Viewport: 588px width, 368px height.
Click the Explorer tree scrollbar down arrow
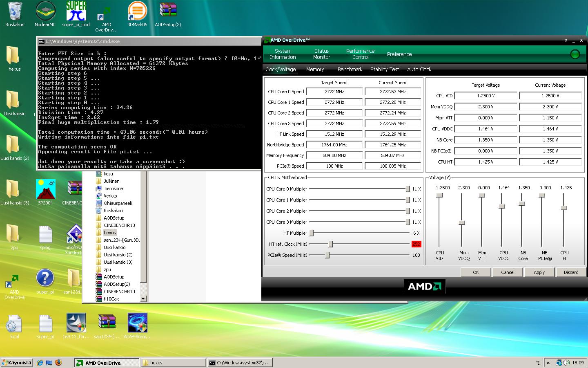point(143,299)
